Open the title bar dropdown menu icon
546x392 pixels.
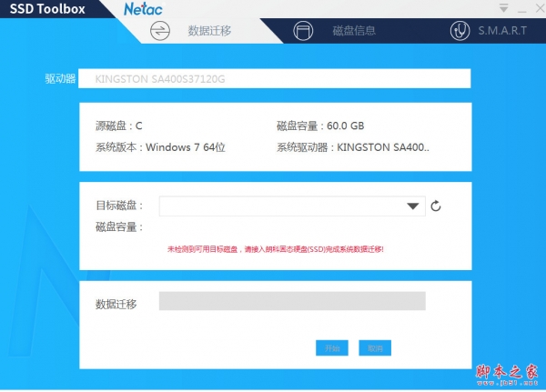(x=503, y=8)
